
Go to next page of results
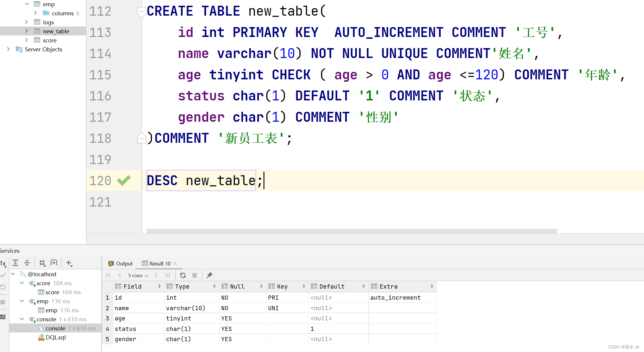click(156, 275)
